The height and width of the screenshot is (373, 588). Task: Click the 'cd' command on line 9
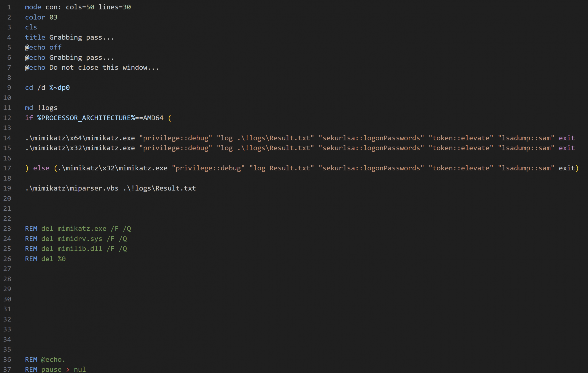[29, 88]
